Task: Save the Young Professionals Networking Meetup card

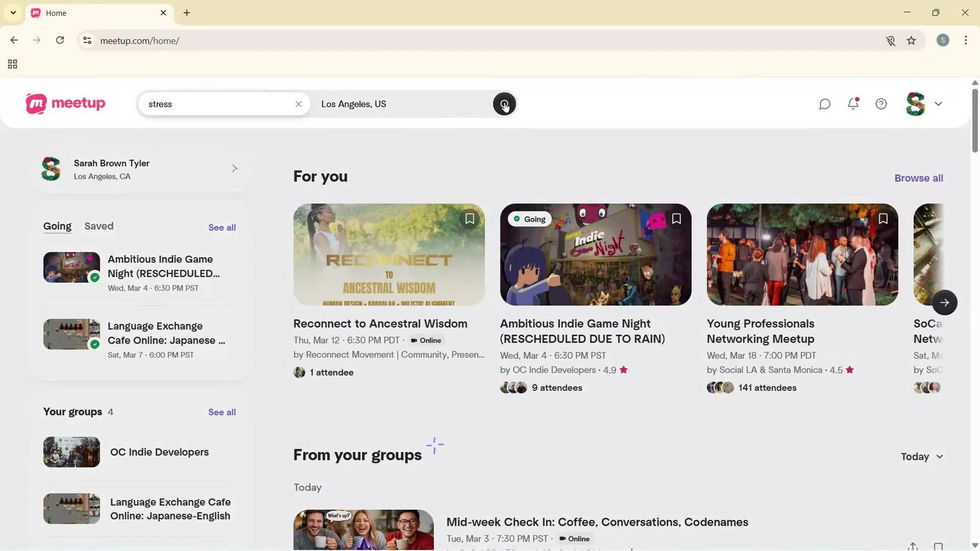Action: 883,218
